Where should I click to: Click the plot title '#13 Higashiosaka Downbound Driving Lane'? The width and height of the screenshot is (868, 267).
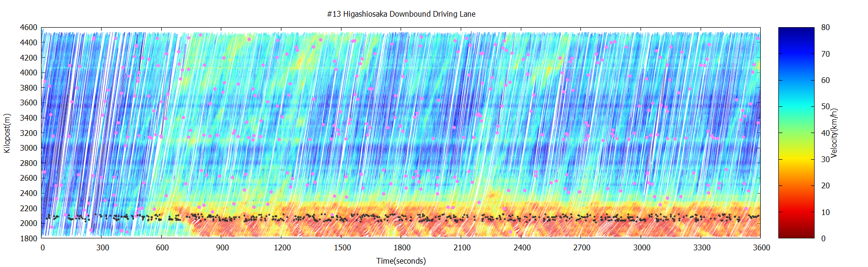tap(401, 14)
